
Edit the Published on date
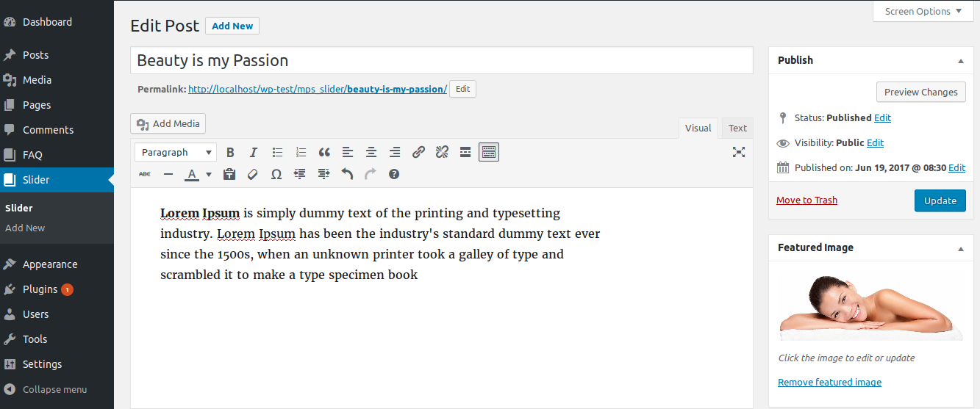click(956, 167)
